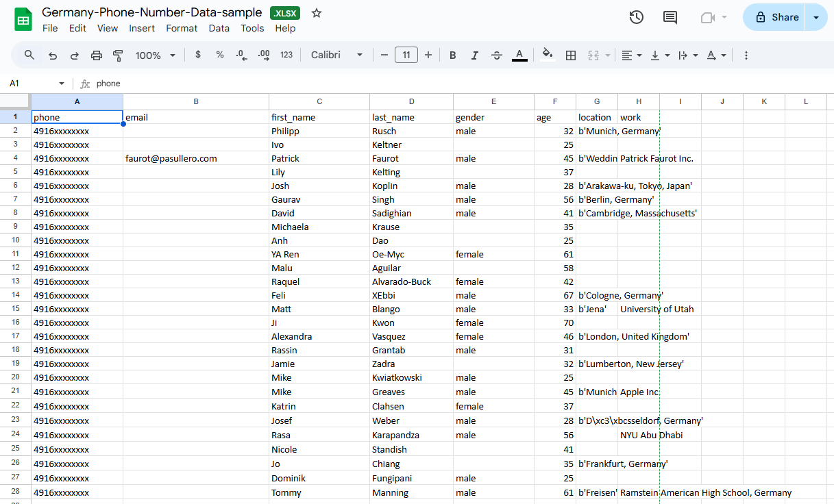This screenshot has width=834, height=504.
Task: Open the File menu
Action: point(50,28)
